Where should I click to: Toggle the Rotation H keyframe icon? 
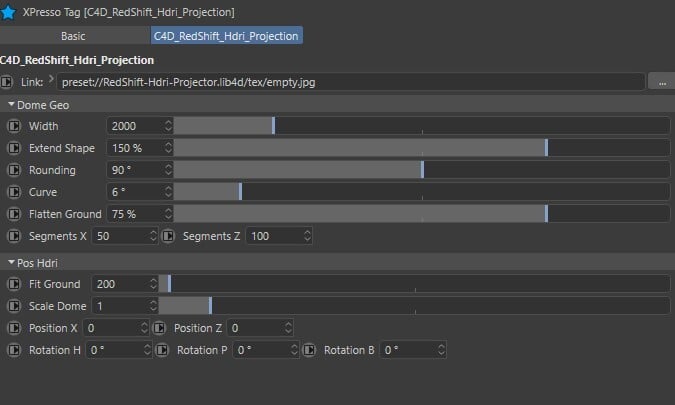click(14, 350)
